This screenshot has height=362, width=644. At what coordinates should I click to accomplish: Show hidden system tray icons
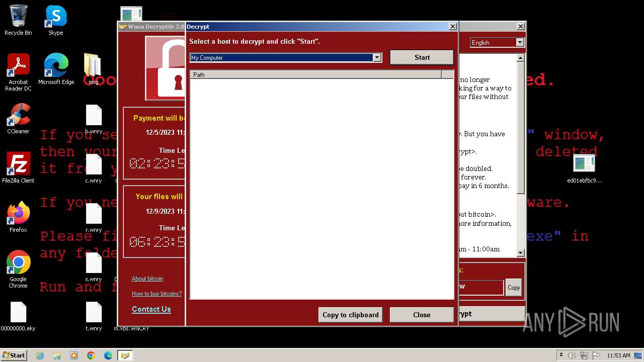click(x=561, y=355)
